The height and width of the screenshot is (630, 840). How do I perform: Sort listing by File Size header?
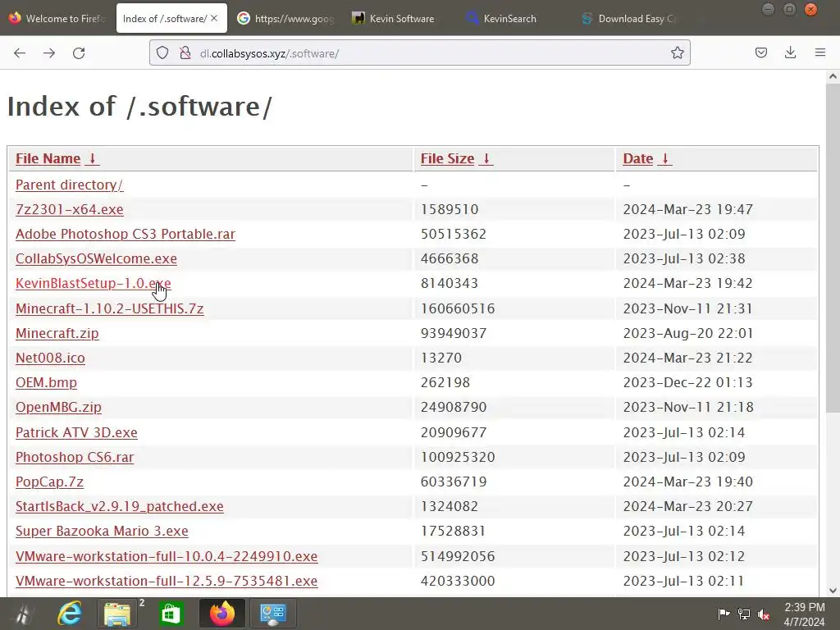(447, 158)
